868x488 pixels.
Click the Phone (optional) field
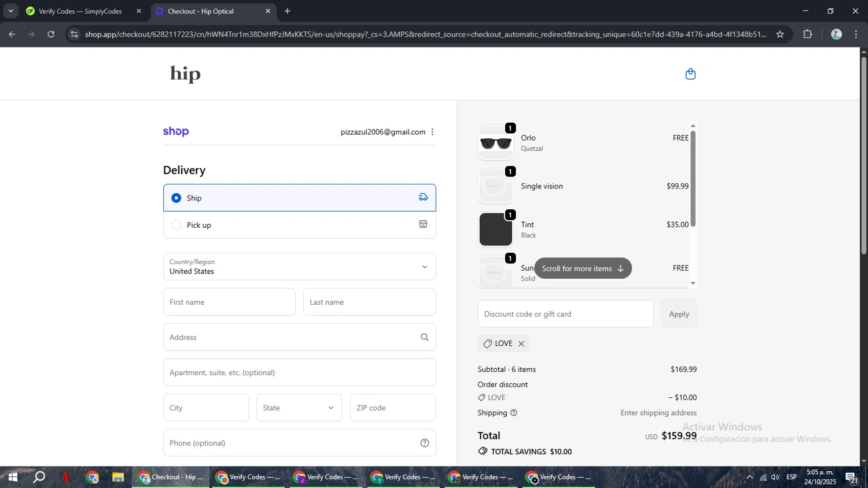[x=300, y=443]
